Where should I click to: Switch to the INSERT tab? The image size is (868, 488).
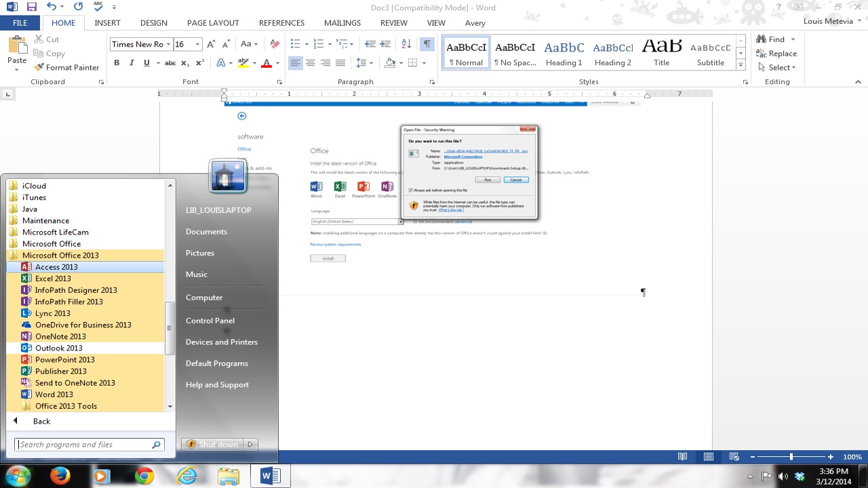pos(107,22)
